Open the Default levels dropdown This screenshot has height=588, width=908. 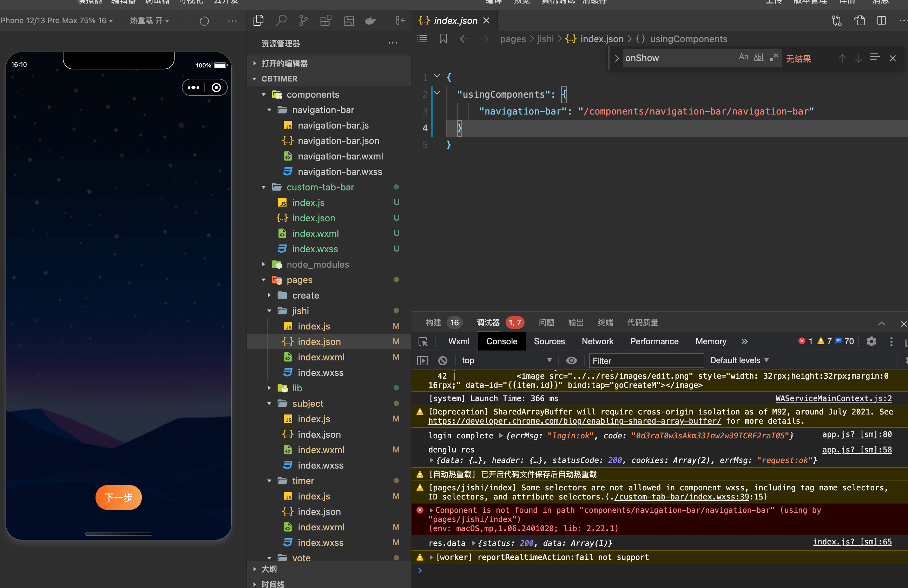click(x=739, y=361)
